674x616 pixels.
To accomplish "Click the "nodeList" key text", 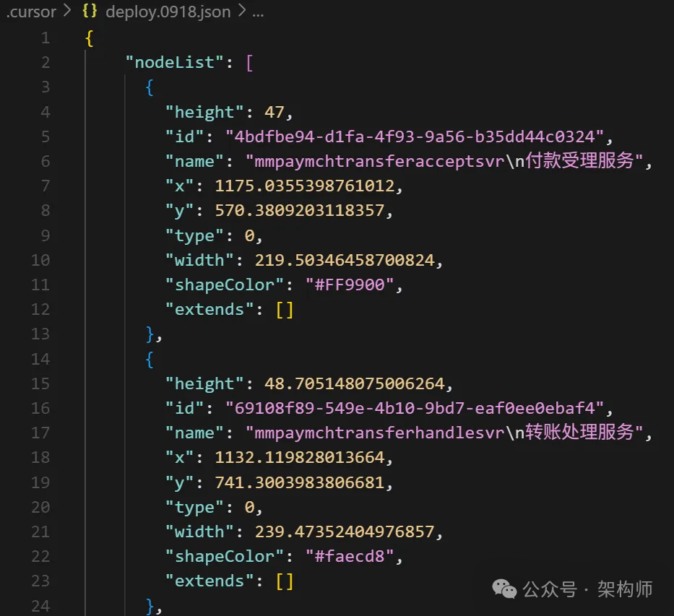I will click(x=175, y=63).
